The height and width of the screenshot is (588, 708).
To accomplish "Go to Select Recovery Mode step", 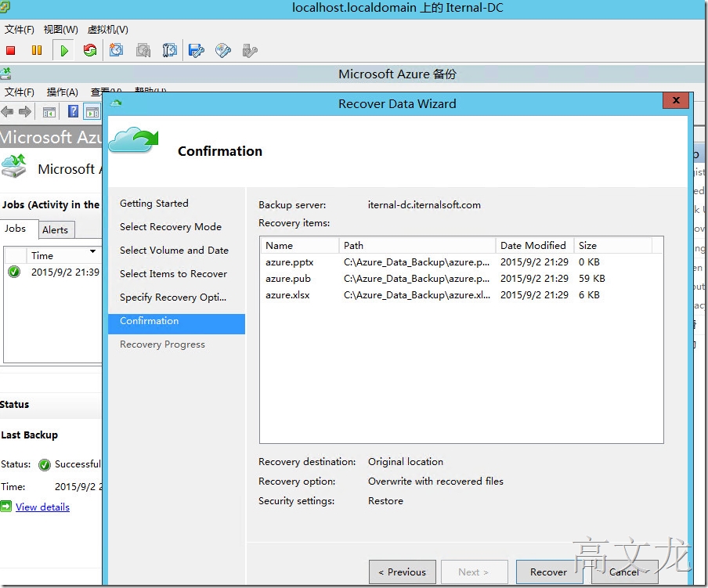I will click(171, 226).
